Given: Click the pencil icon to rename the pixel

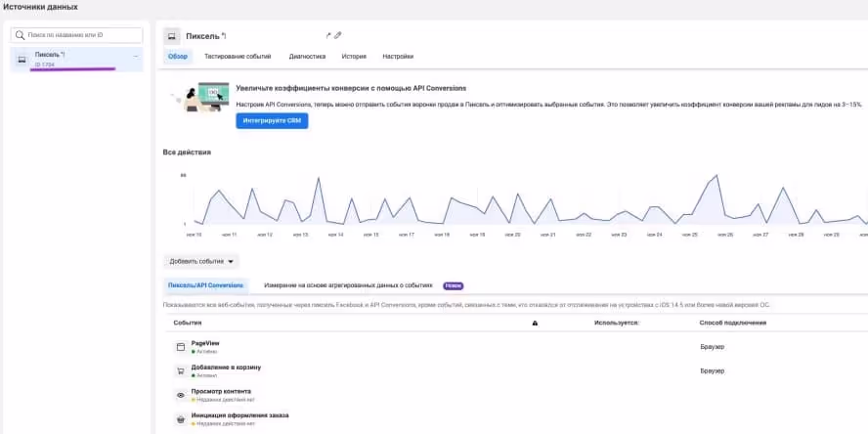Looking at the screenshot, I should pyautogui.click(x=337, y=35).
